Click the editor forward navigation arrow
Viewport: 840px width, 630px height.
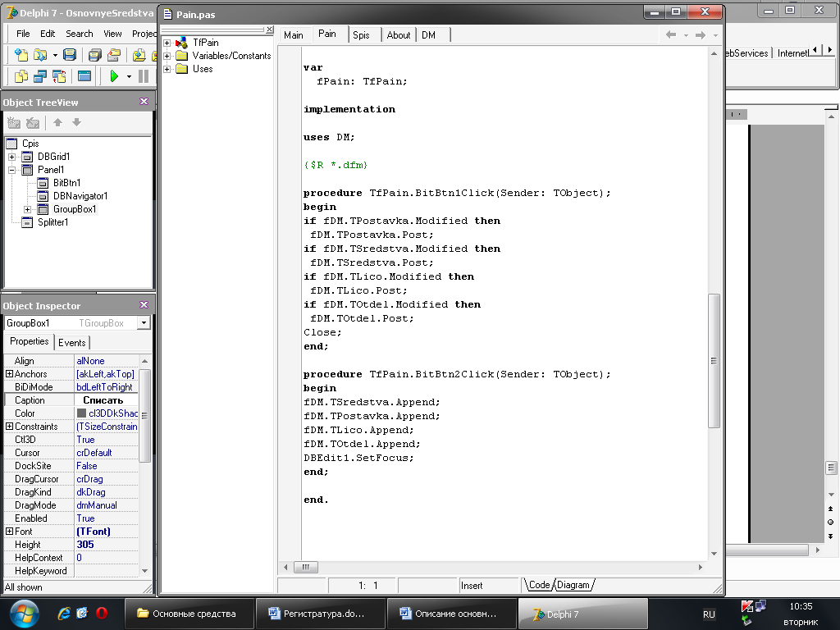701,34
